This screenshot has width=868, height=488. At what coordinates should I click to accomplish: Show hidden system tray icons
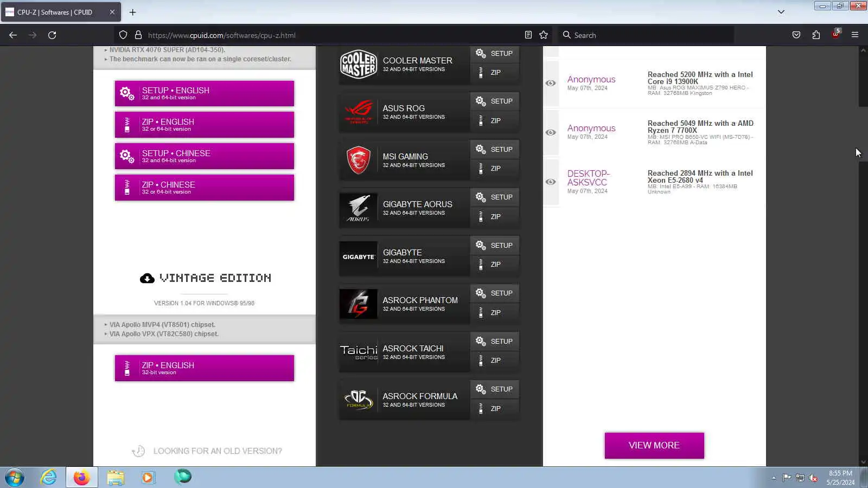click(x=774, y=478)
